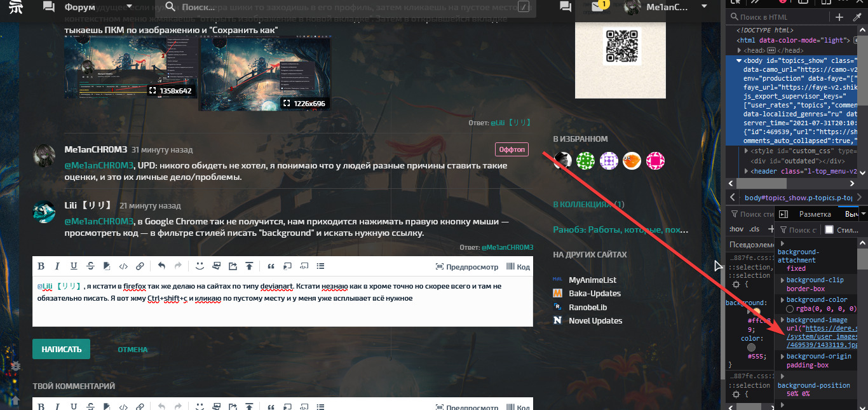Click the #555 color swatch
Screen dimensions: 868x410
751,348
